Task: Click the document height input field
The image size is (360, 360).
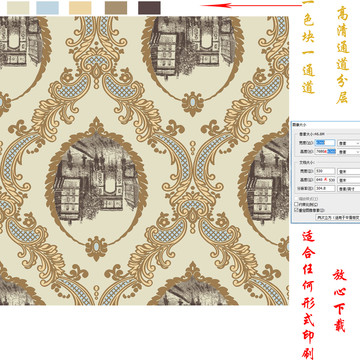Action: click(x=325, y=180)
